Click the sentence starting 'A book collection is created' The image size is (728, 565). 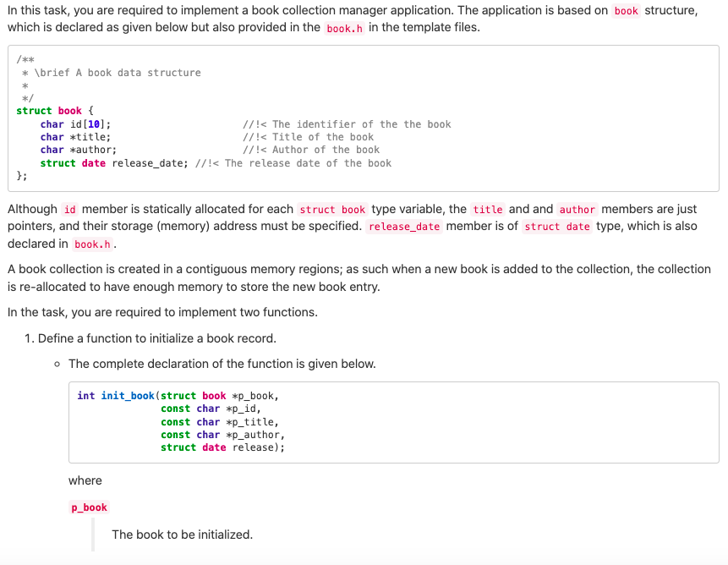(x=359, y=277)
